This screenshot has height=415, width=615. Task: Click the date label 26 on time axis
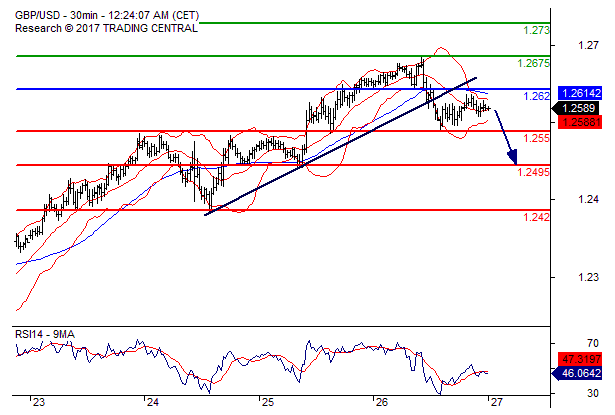point(382,402)
